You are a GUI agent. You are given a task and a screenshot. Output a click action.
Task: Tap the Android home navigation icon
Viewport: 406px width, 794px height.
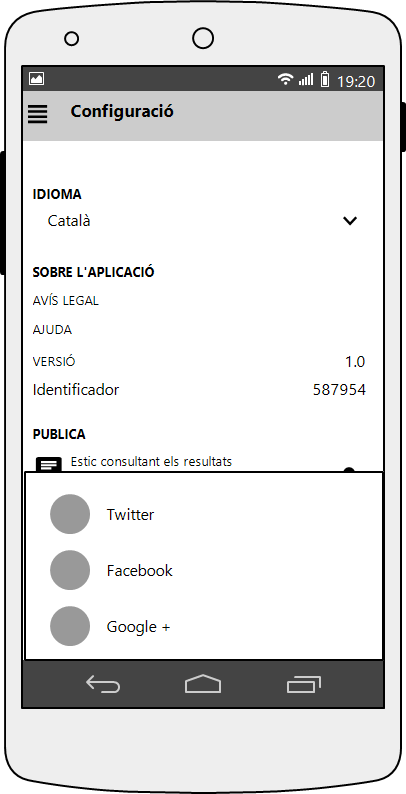pyautogui.click(x=203, y=684)
